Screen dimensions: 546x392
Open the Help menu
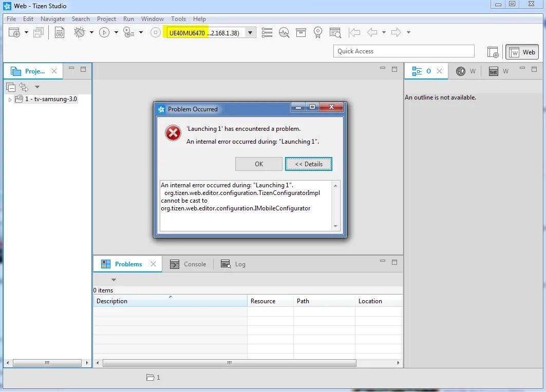199,19
